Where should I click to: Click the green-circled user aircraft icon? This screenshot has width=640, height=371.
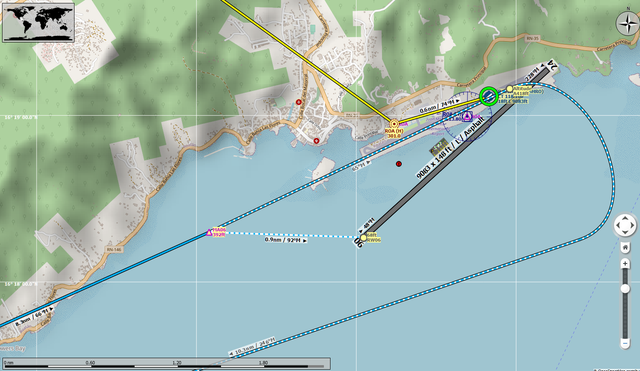coord(488,97)
